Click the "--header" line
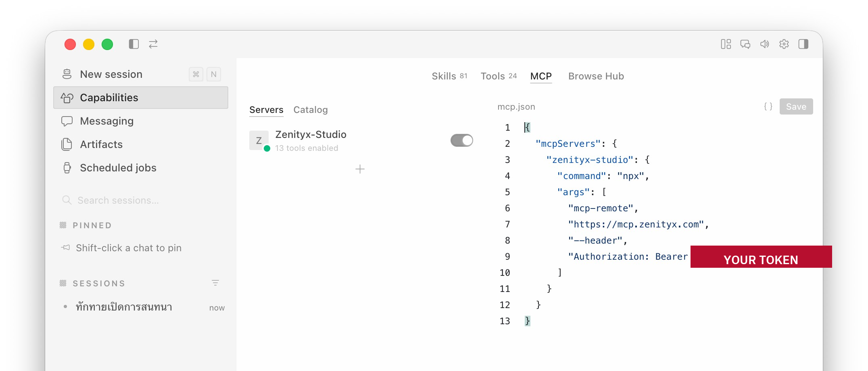Screen dimensions: 868x371 pyautogui.click(x=598, y=240)
